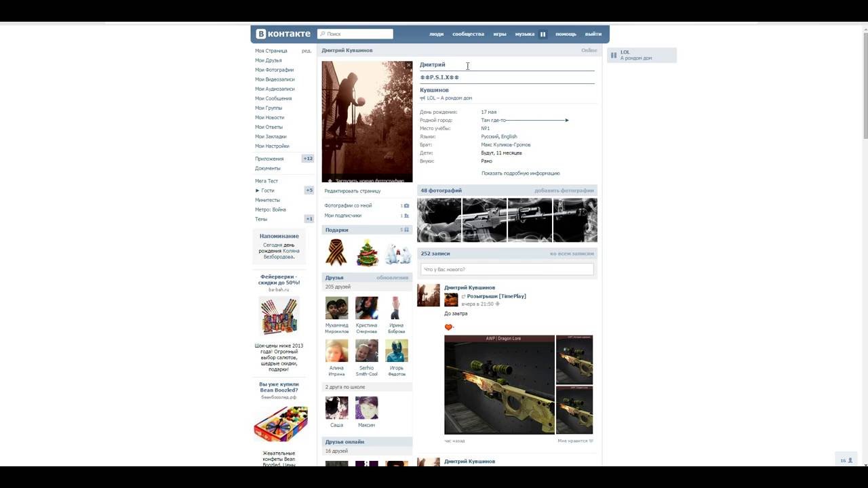Click the orange heart emoji in post

[x=448, y=327]
